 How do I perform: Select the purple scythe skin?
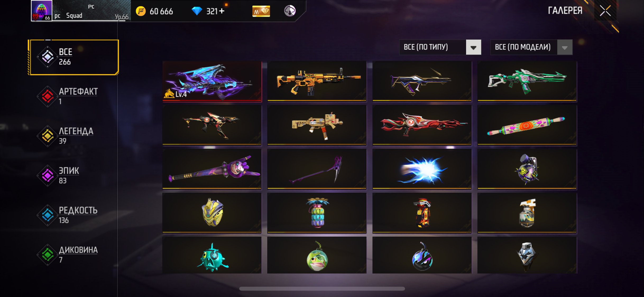(317, 169)
